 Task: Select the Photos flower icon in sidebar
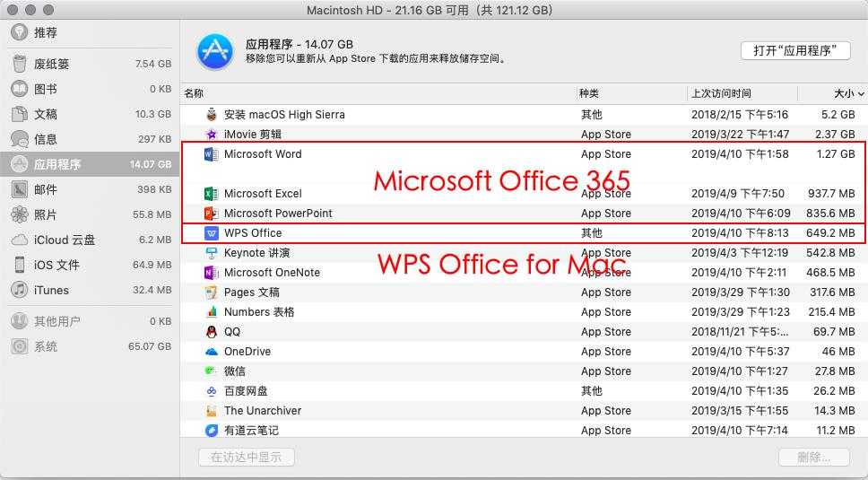point(20,214)
